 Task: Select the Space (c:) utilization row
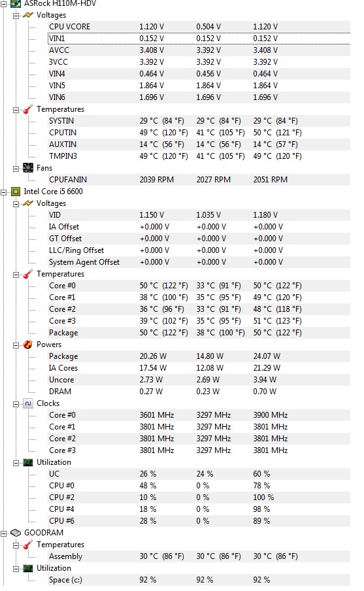tap(199, 580)
